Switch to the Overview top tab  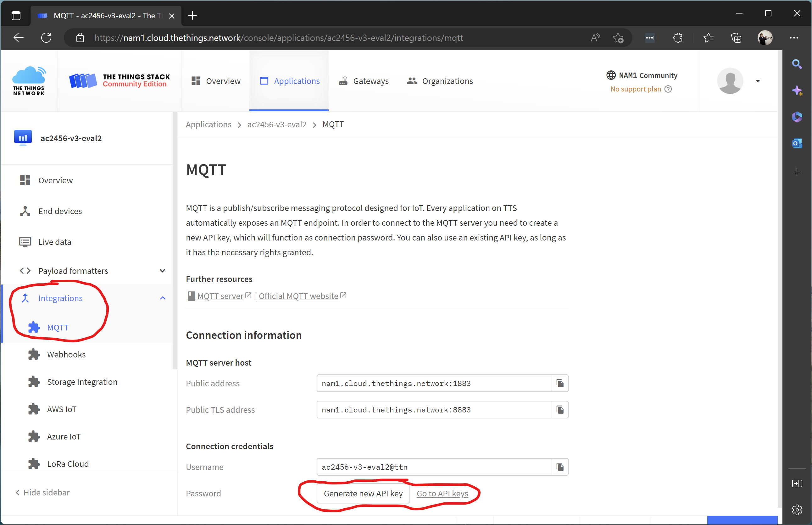pyautogui.click(x=215, y=81)
